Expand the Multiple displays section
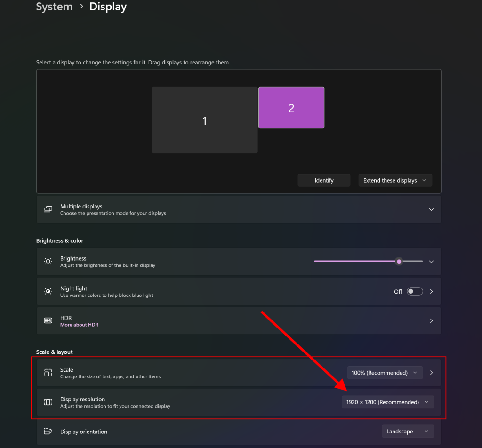The image size is (482, 448). coord(431,209)
